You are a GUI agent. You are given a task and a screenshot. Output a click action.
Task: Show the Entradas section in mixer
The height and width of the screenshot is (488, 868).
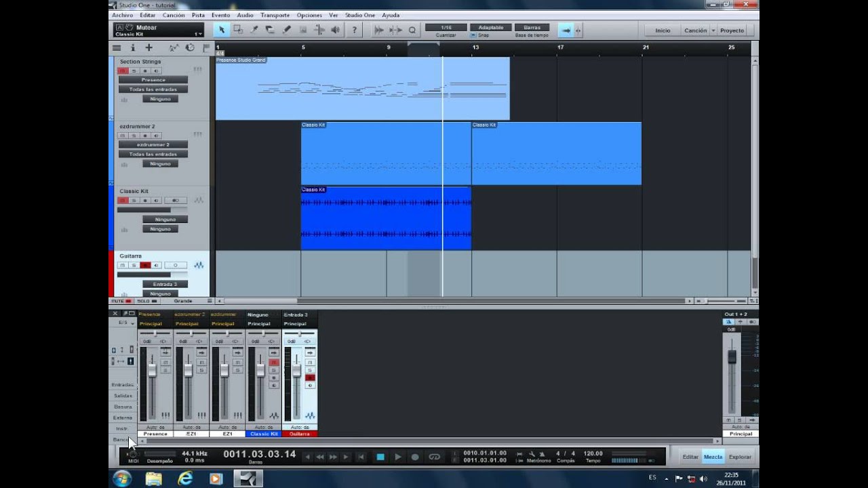[x=123, y=384]
